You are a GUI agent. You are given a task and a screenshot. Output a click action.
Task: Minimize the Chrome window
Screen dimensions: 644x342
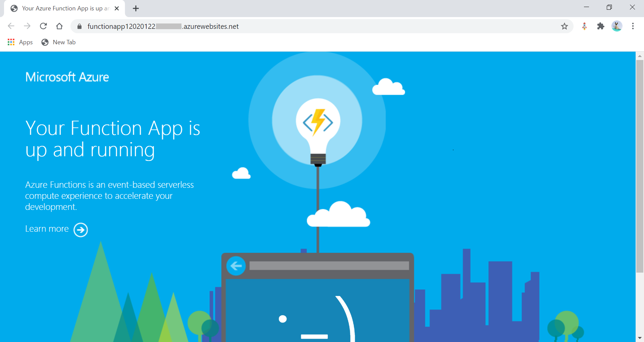(586, 7)
